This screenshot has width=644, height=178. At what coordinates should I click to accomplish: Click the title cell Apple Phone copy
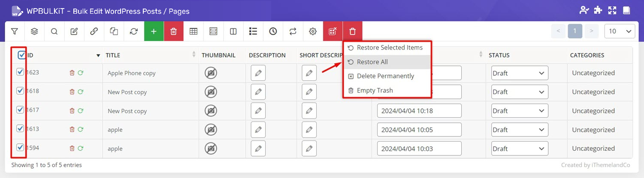pyautogui.click(x=131, y=73)
